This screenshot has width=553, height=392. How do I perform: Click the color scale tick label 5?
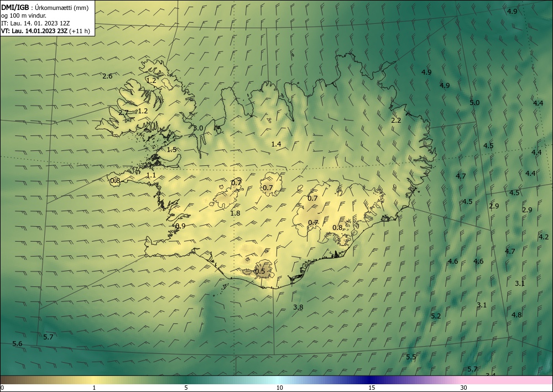coord(186,388)
